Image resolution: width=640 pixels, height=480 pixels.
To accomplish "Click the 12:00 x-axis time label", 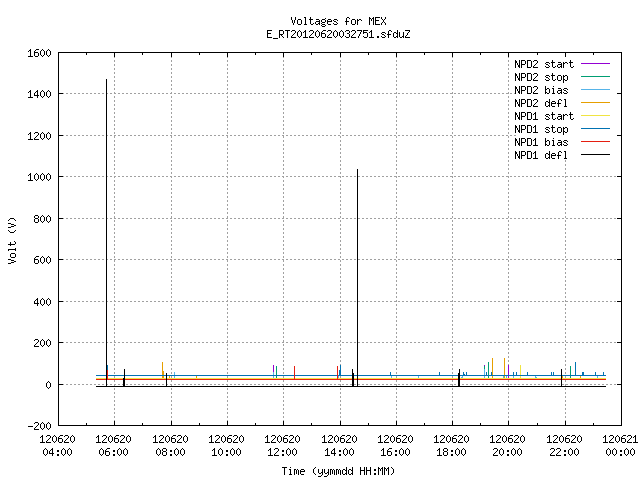I will (282, 452).
